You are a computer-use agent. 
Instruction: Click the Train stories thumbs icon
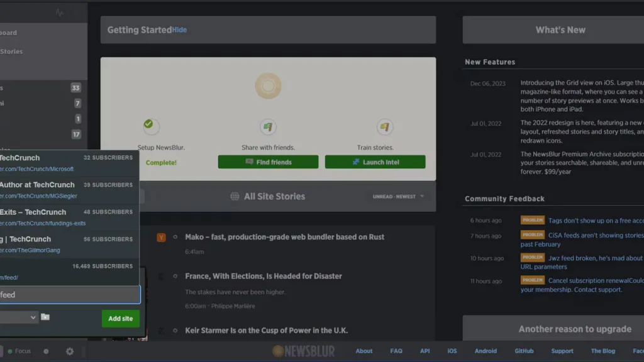pyautogui.click(x=385, y=127)
